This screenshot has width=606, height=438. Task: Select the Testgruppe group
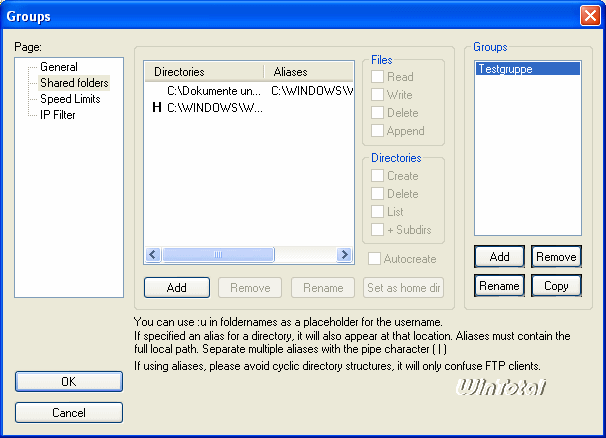click(528, 69)
